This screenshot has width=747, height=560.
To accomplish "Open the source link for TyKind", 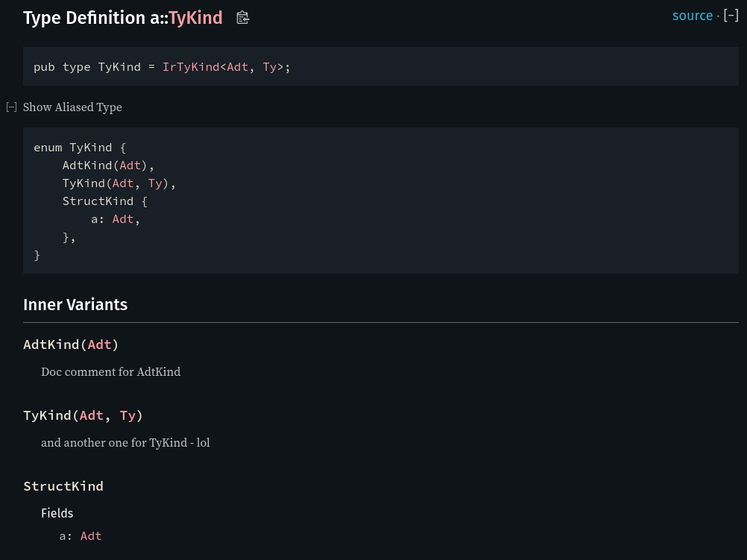I will (693, 15).
